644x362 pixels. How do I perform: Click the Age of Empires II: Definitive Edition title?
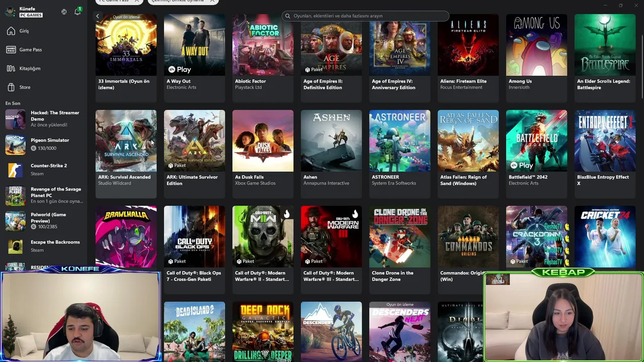323,84
